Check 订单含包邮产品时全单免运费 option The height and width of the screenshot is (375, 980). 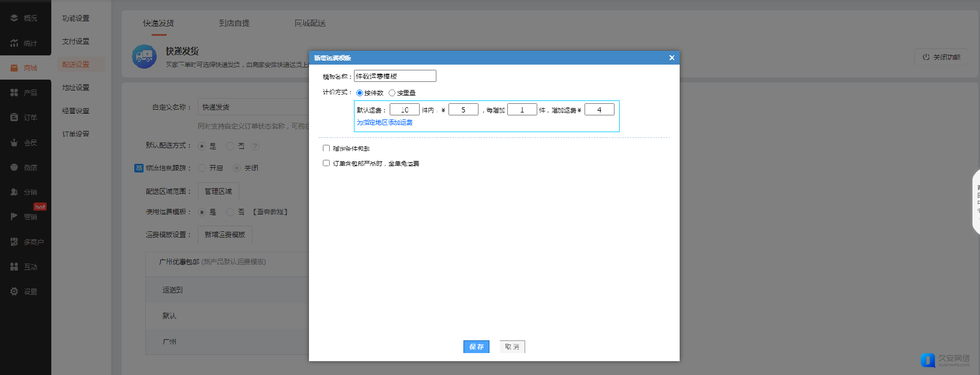[x=326, y=163]
